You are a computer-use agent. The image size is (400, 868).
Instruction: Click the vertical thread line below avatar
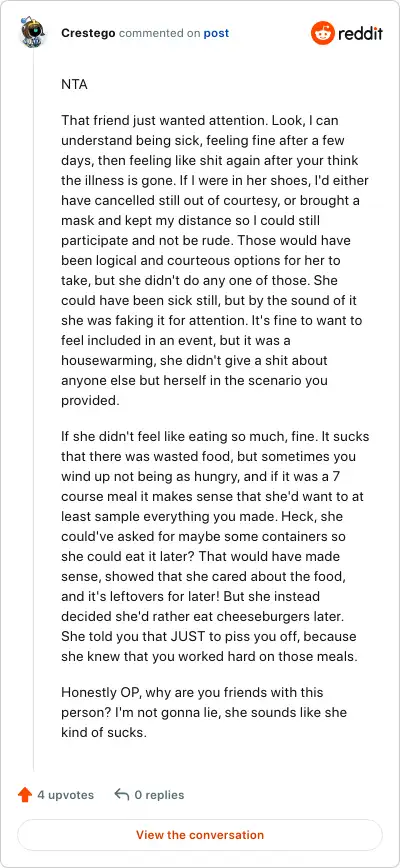click(x=33, y=410)
